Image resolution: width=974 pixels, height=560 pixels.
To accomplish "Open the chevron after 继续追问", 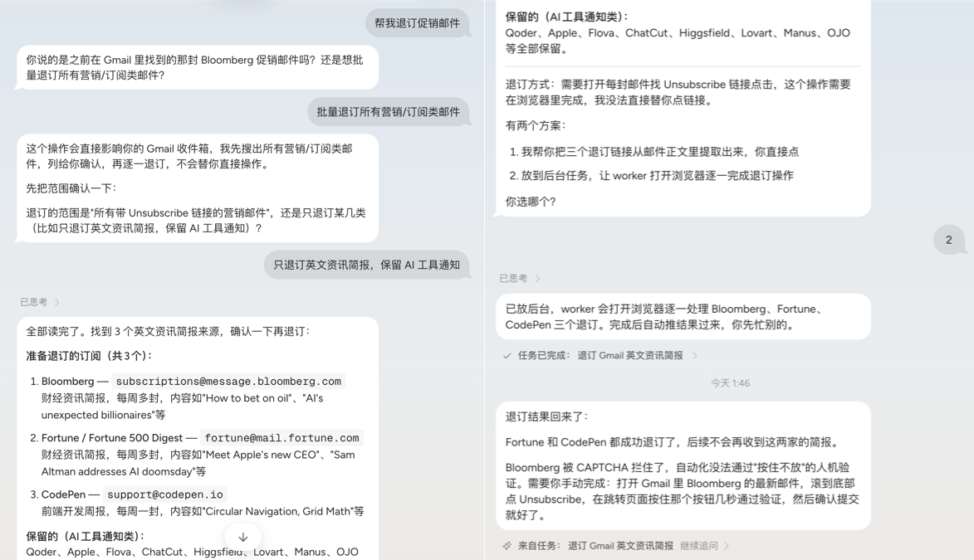I will (x=727, y=546).
